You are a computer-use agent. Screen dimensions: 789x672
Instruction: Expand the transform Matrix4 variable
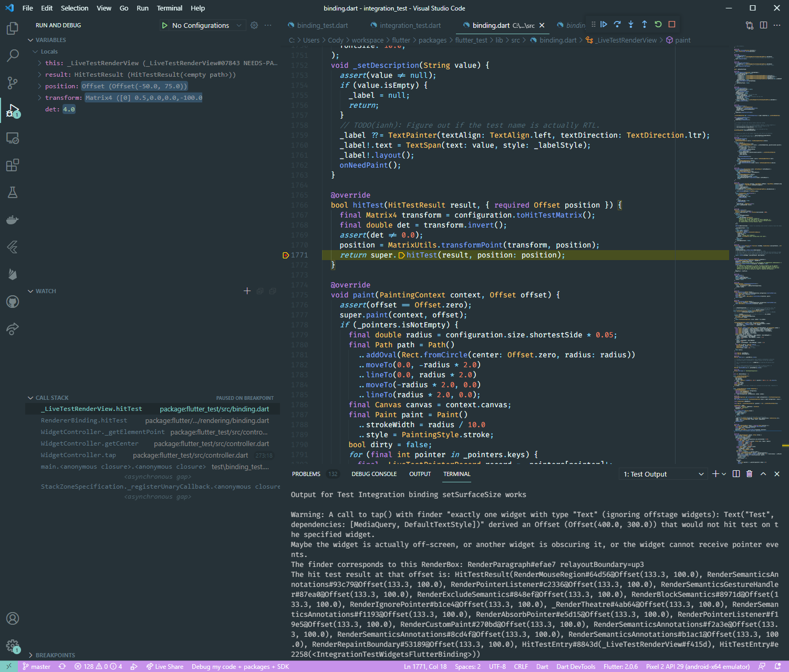tap(40, 98)
